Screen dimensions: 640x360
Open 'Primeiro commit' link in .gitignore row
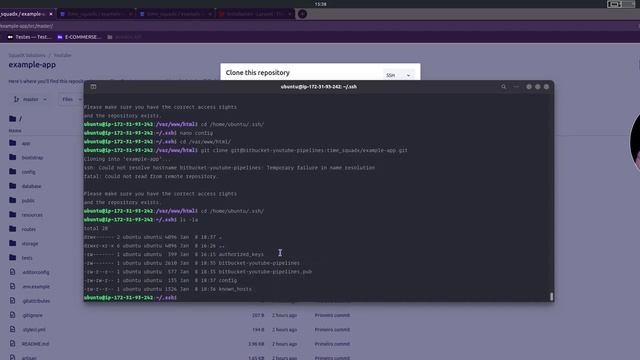pyautogui.click(x=332, y=315)
